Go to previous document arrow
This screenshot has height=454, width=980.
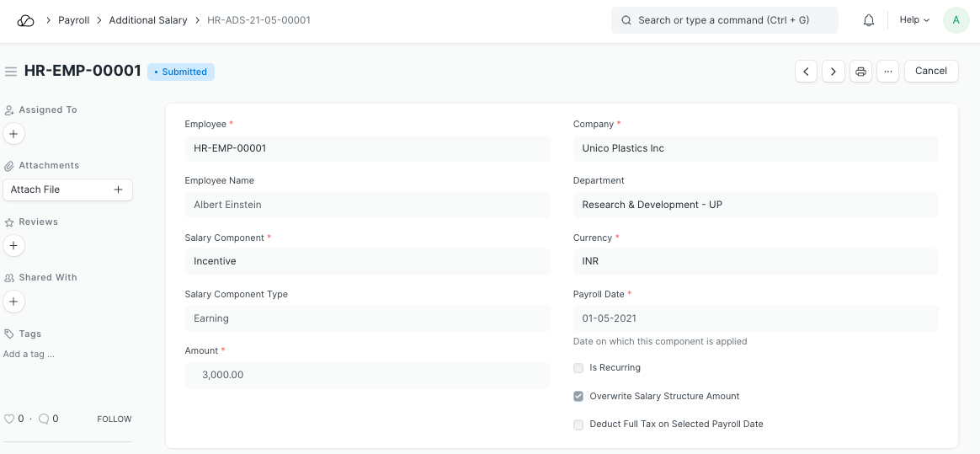pyautogui.click(x=807, y=72)
